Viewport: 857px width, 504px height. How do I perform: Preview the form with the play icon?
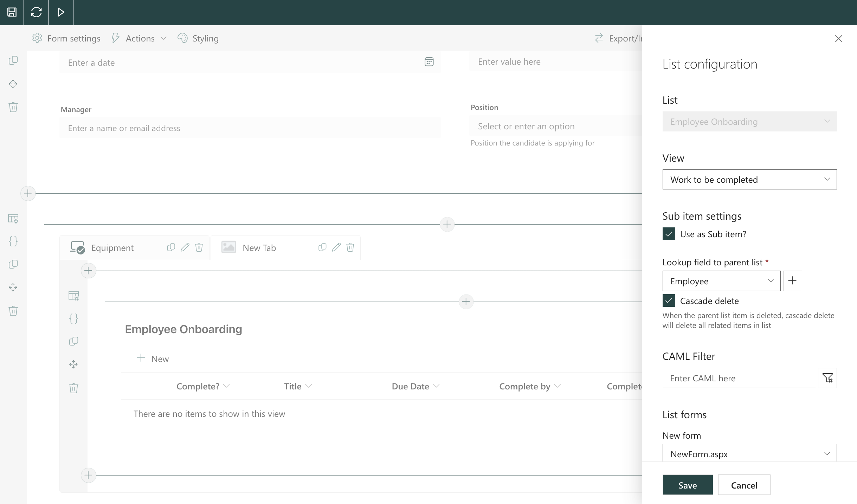(x=60, y=12)
